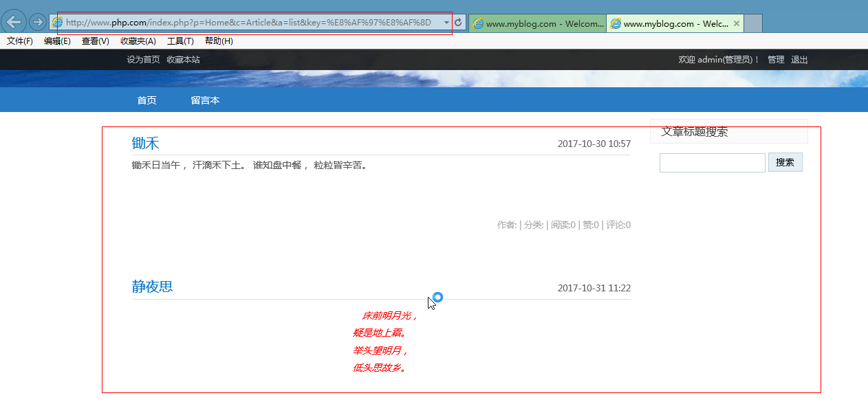The image size is (868, 402).
Task: Switch to the first www.myblog.com tab
Action: pos(536,23)
